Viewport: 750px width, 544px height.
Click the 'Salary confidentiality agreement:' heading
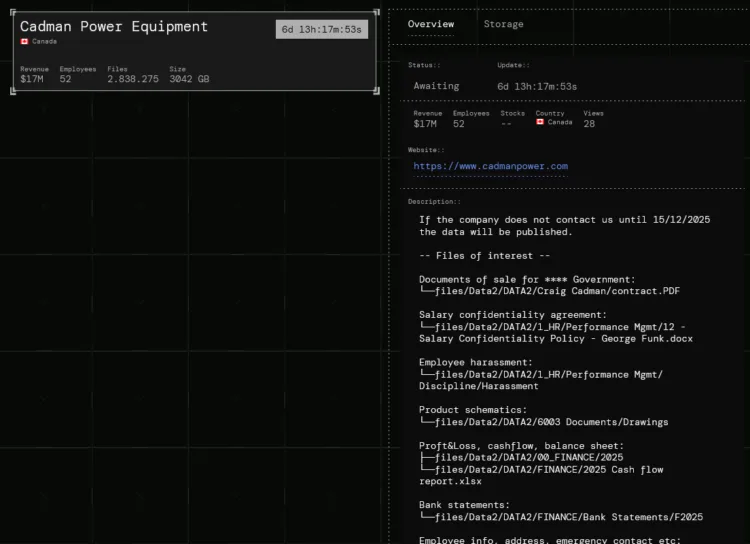(x=513, y=315)
